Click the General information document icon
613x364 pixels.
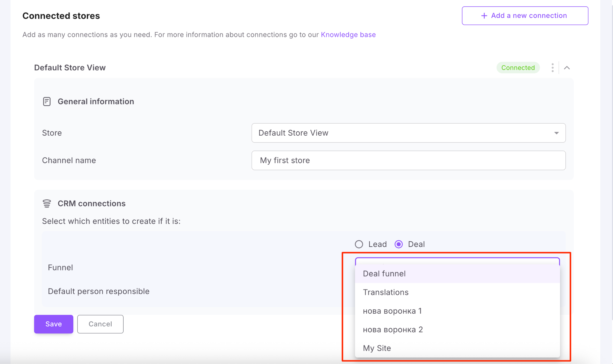coord(47,101)
